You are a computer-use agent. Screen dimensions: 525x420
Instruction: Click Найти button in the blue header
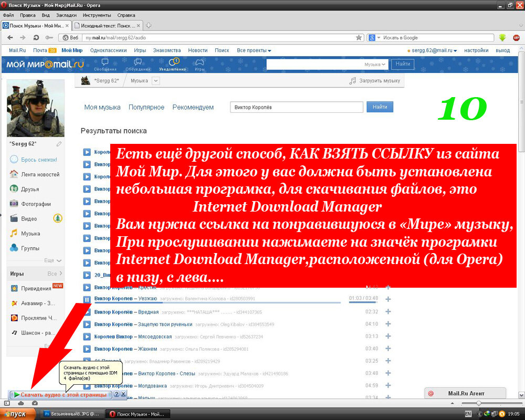403,64
